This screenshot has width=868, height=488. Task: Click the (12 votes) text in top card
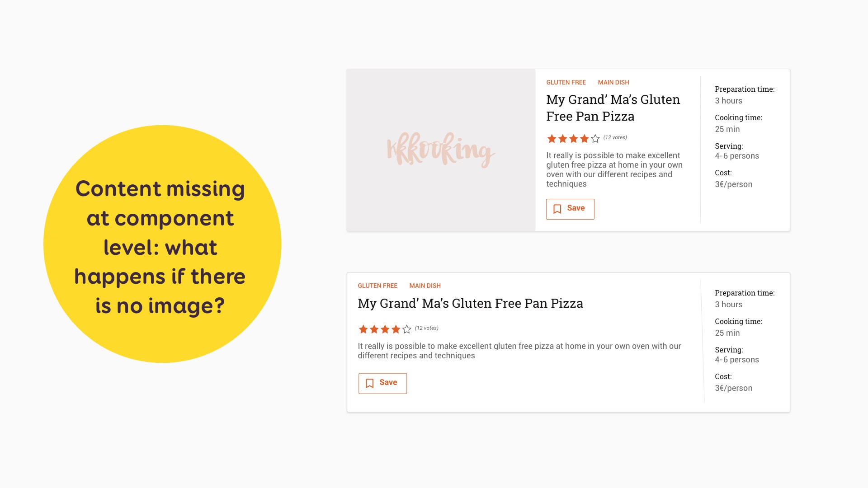pyautogui.click(x=615, y=137)
